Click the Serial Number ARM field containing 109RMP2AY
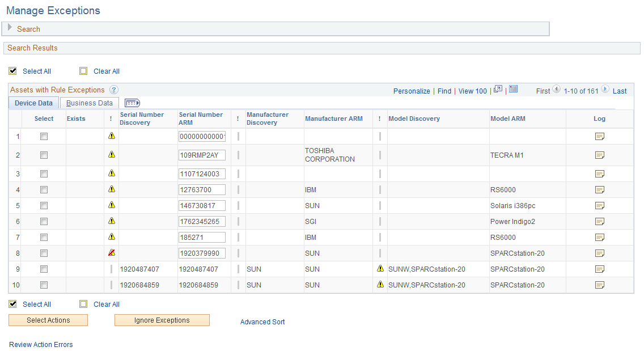This screenshot has width=644, height=351. pos(202,155)
